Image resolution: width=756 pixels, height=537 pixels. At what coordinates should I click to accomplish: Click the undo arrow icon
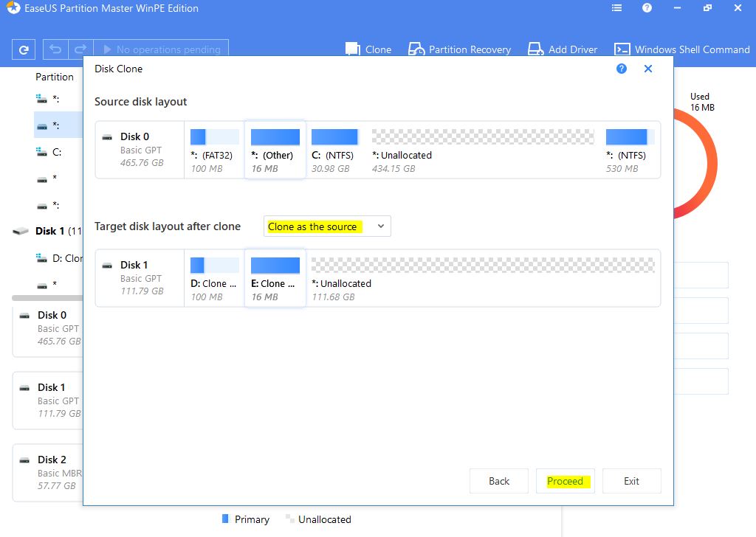pos(55,49)
